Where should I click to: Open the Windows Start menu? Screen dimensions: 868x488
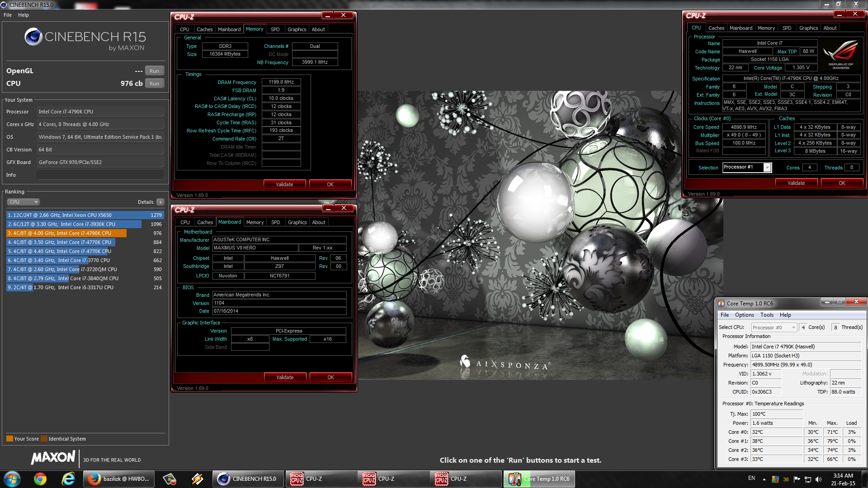(x=12, y=479)
